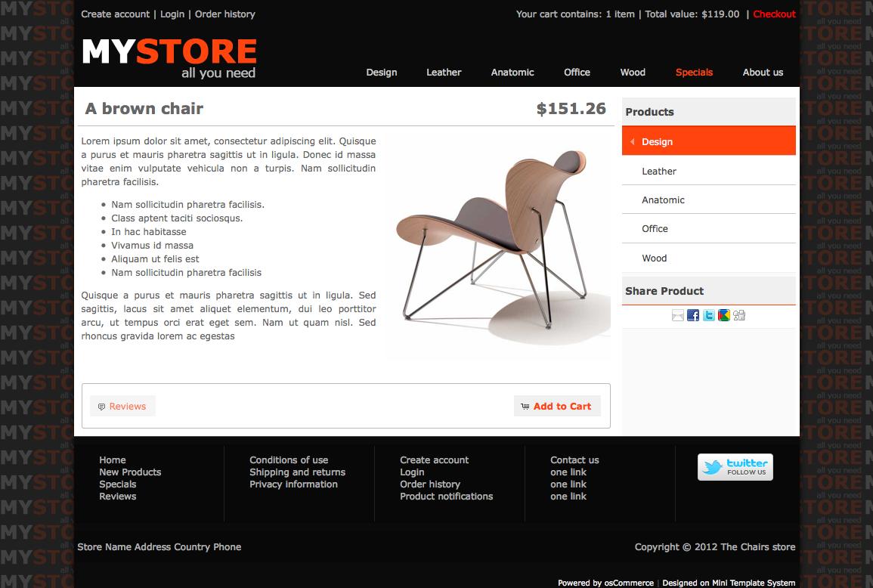The width and height of the screenshot is (873, 588).
Task: Click the red Checkout link
Action: click(x=774, y=14)
